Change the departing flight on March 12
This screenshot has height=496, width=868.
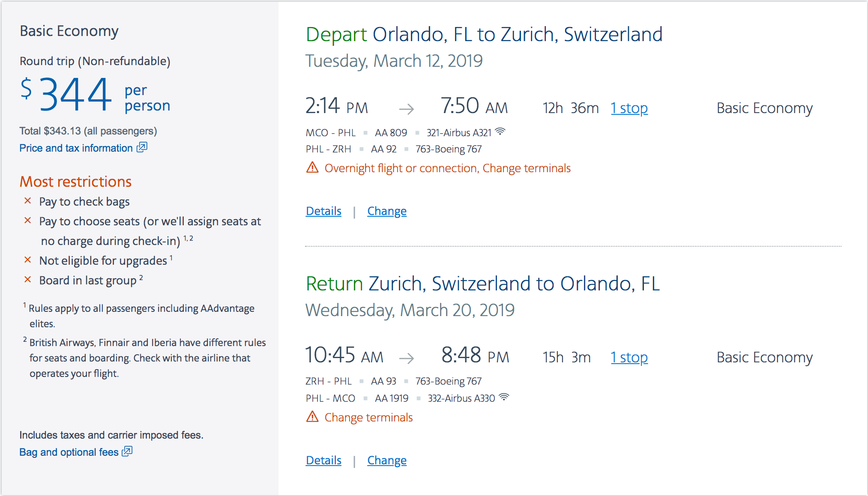point(387,211)
